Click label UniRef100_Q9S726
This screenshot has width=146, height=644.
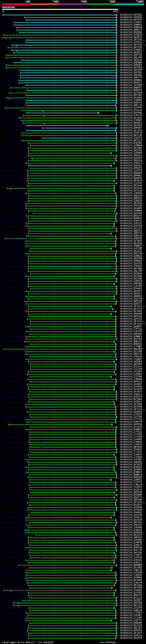tap(131, 55)
